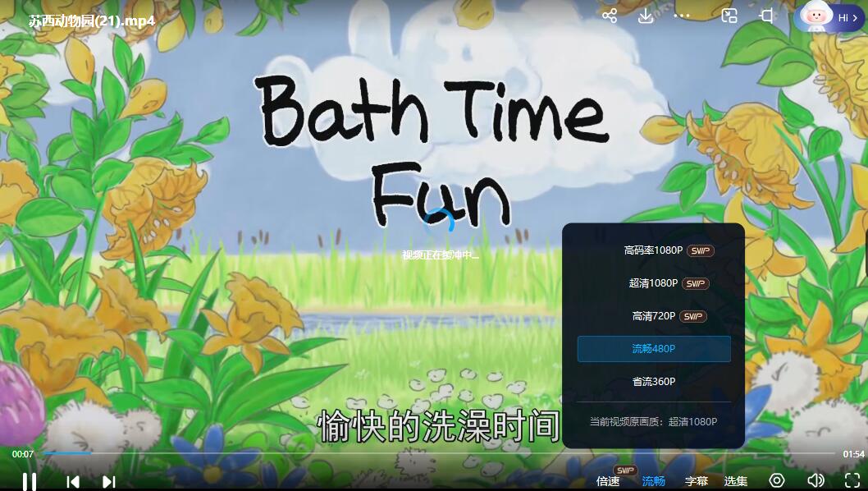Click the elapsed time 00:07
Image resolution: width=868 pixels, height=491 pixels.
23,454
